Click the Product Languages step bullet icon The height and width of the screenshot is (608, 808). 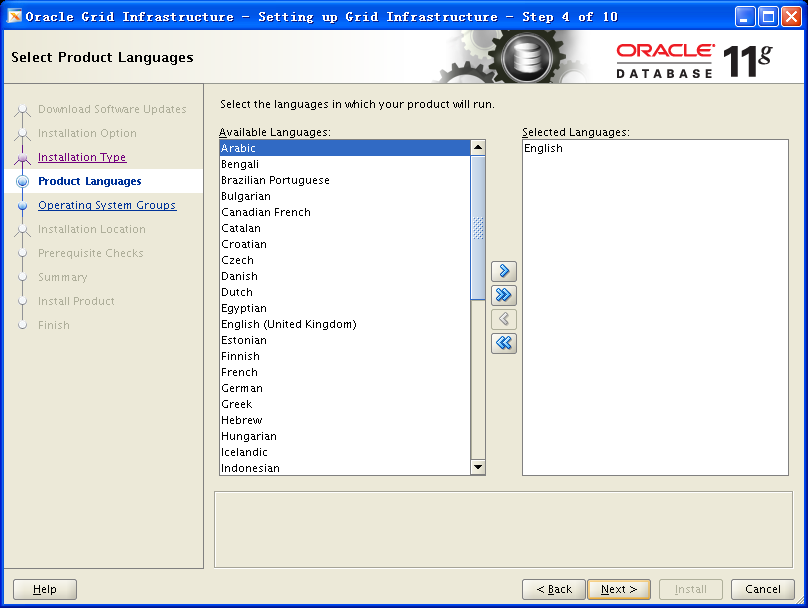pos(22,181)
